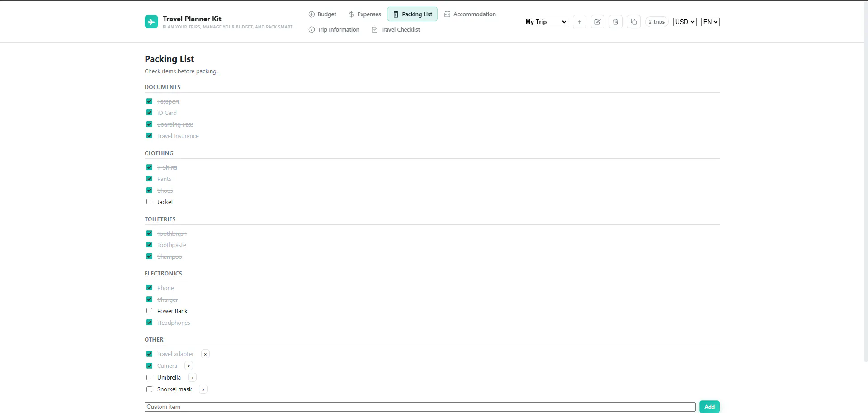Uncheck the T-Shirts checkbox
The image size is (868, 413).
(x=149, y=167)
